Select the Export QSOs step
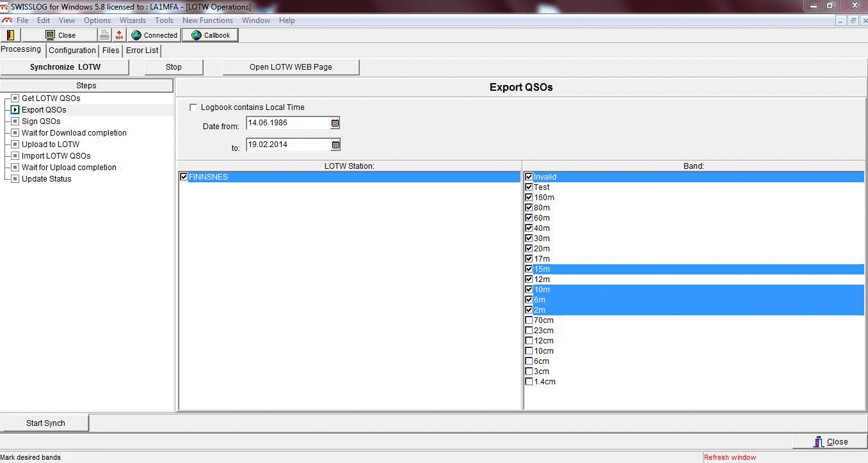Screen dimensions: 868x463 [44, 110]
